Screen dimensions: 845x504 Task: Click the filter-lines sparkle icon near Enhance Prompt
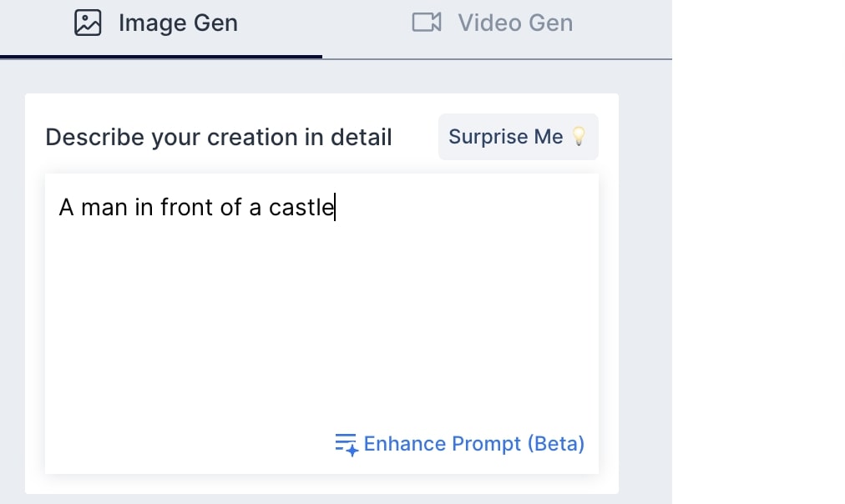pyautogui.click(x=345, y=444)
